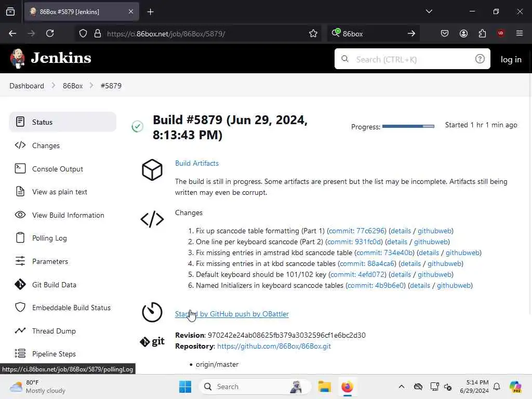
Task: Open Windows Start menu
Action: (185, 387)
